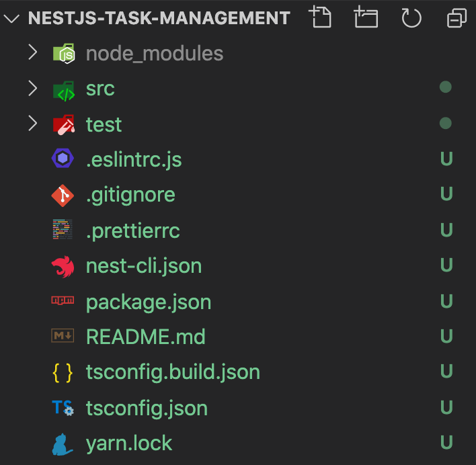
Task: Click the ESLint icon beside .eslintrc.js
Action: 63,159
